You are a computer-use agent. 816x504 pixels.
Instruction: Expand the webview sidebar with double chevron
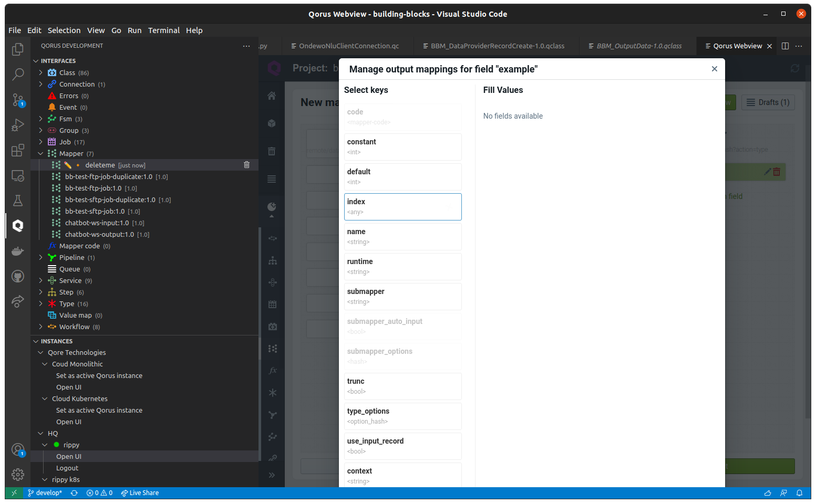tap(272, 475)
